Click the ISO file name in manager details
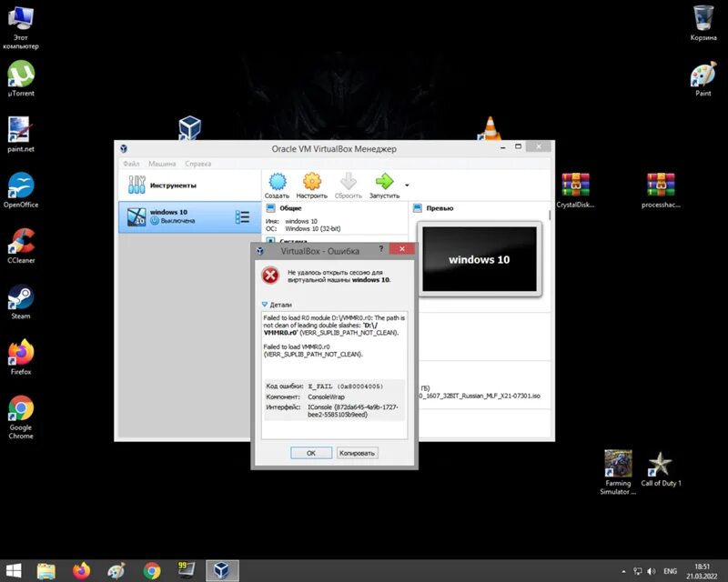This screenshot has height=582, width=728. tap(480, 396)
